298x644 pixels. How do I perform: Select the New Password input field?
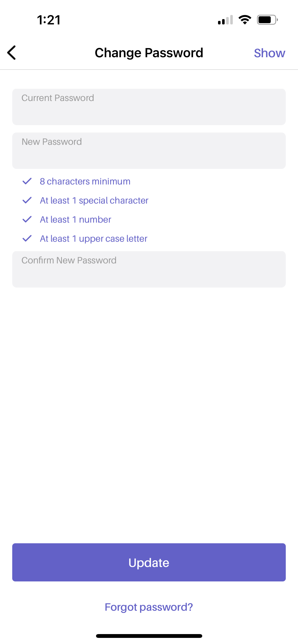[149, 151]
